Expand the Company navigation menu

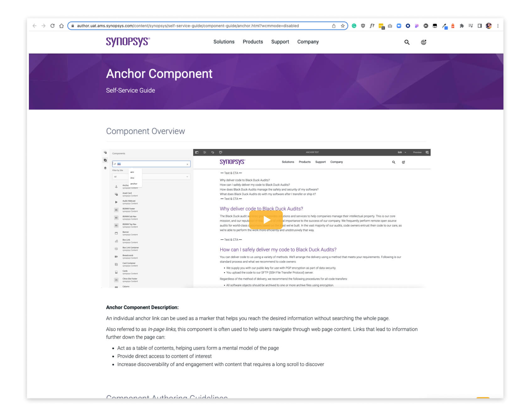point(308,42)
